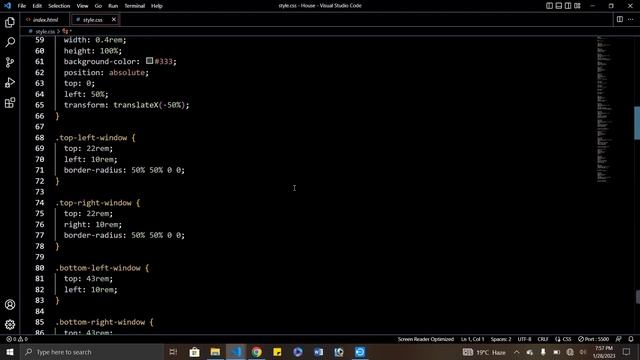This screenshot has height=360, width=640.
Task: Click the .top-left-window selector text
Action: pos(91,138)
